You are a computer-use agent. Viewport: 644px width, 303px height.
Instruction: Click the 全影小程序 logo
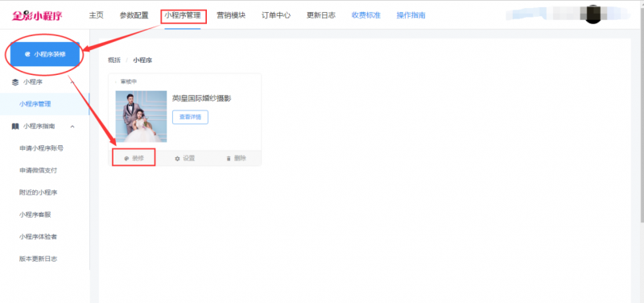coord(37,15)
